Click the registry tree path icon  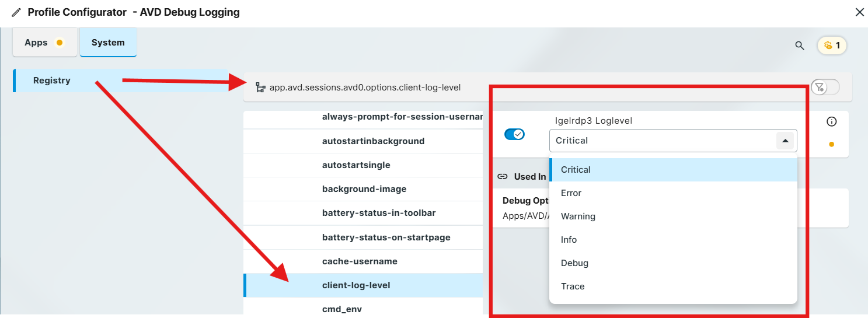pos(260,88)
